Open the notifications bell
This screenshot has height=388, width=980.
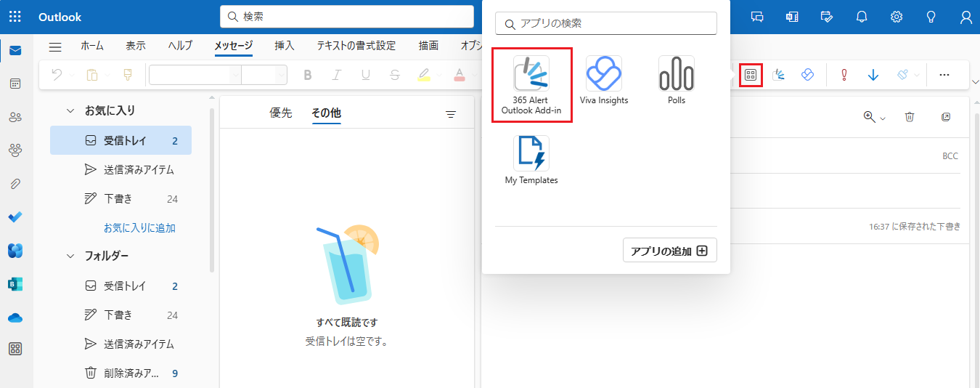862,17
